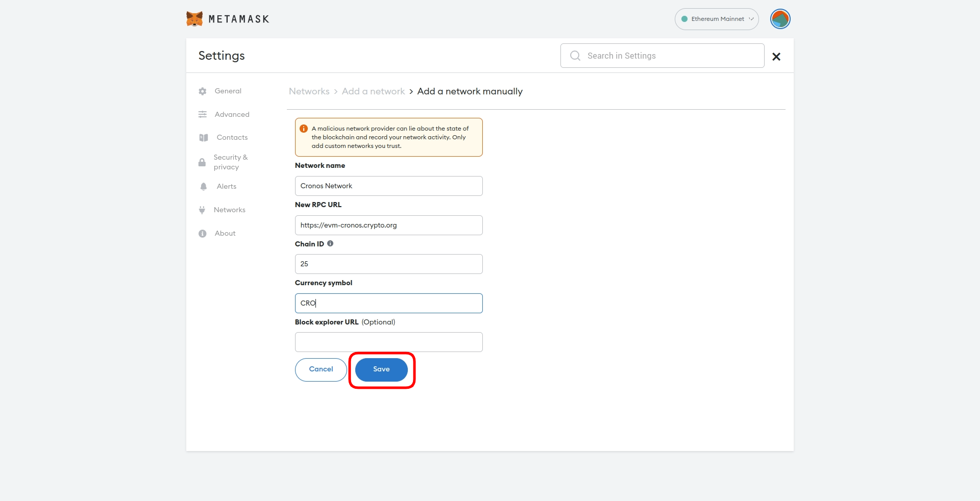Open the Contacts settings tab
This screenshot has height=501, width=980.
(x=232, y=137)
